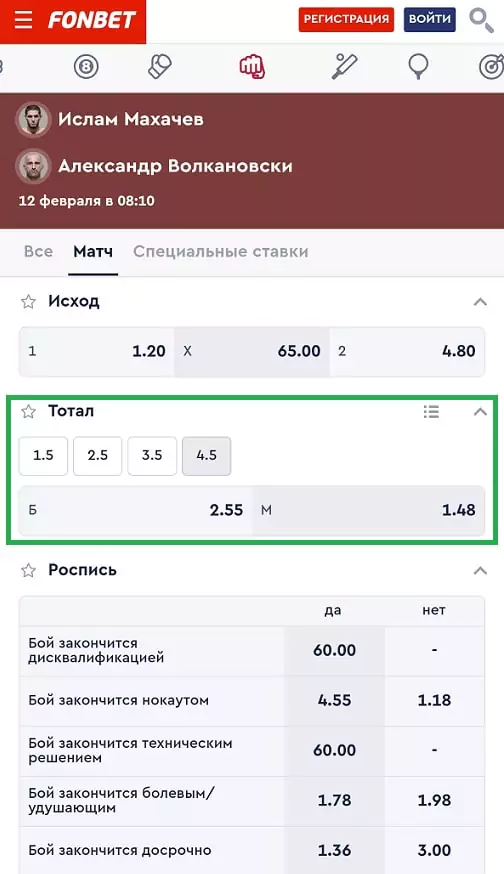Collapse the Роспись section chevron
The width and height of the screenshot is (504, 874).
(480, 571)
